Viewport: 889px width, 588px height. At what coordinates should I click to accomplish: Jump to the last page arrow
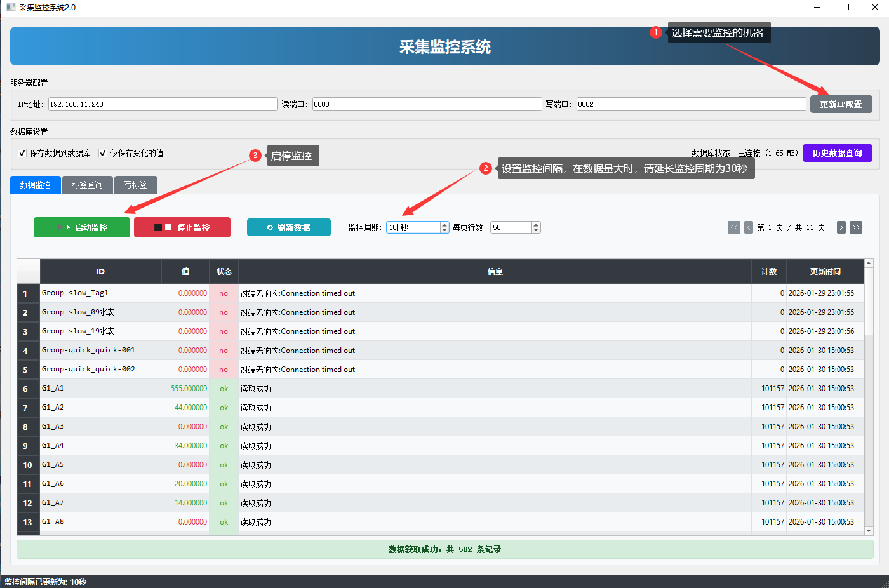(856, 227)
